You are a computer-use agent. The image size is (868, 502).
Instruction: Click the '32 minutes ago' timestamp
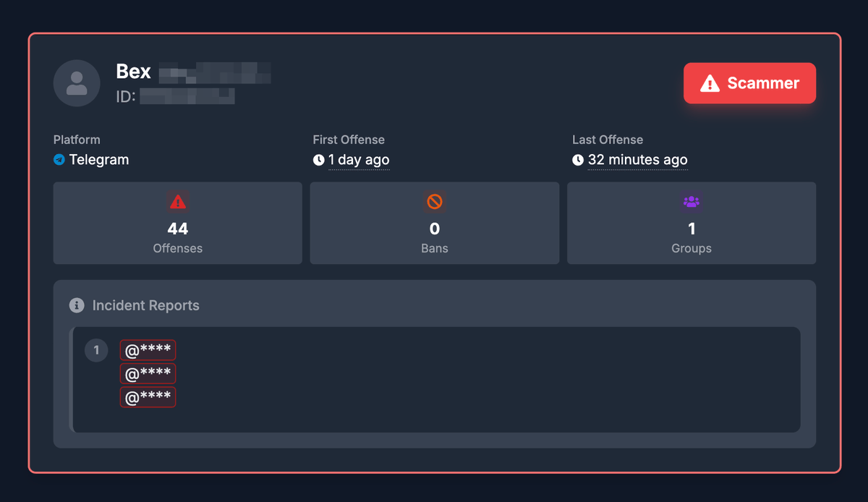[x=638, y=160]
